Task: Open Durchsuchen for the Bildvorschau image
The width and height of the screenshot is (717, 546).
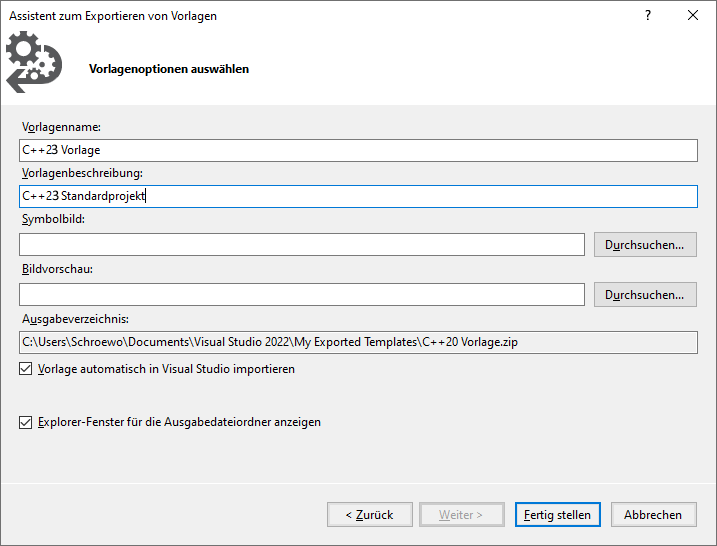Action: (645, 294)
